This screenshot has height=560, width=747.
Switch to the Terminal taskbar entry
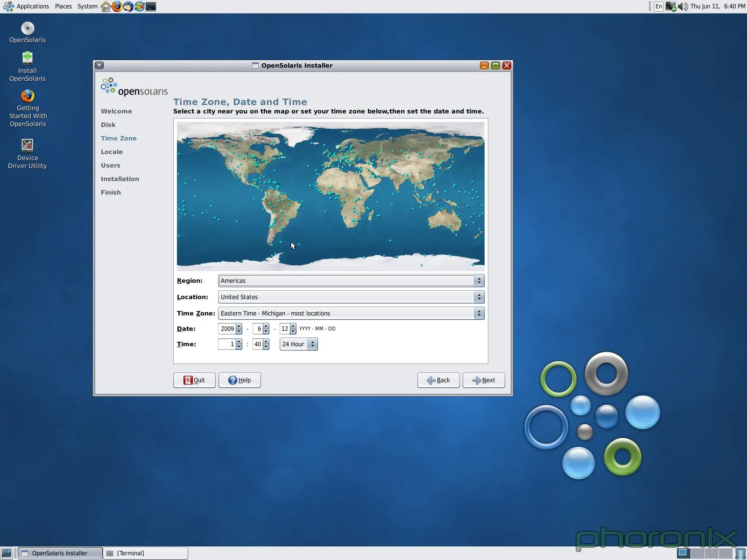click(x=146, y=553)
